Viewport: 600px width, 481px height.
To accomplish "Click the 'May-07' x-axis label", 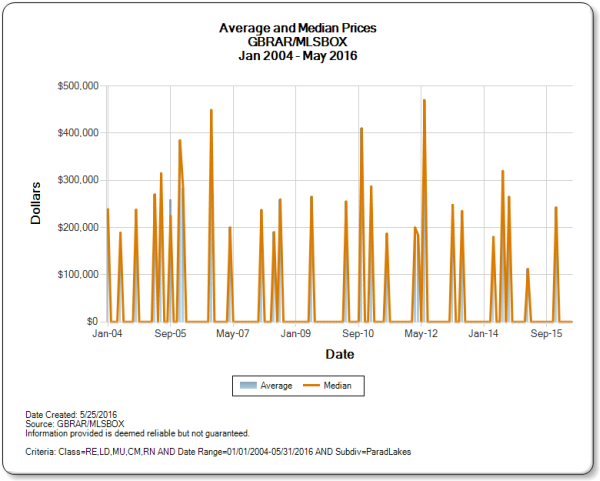I will click(x=233, y=334).
